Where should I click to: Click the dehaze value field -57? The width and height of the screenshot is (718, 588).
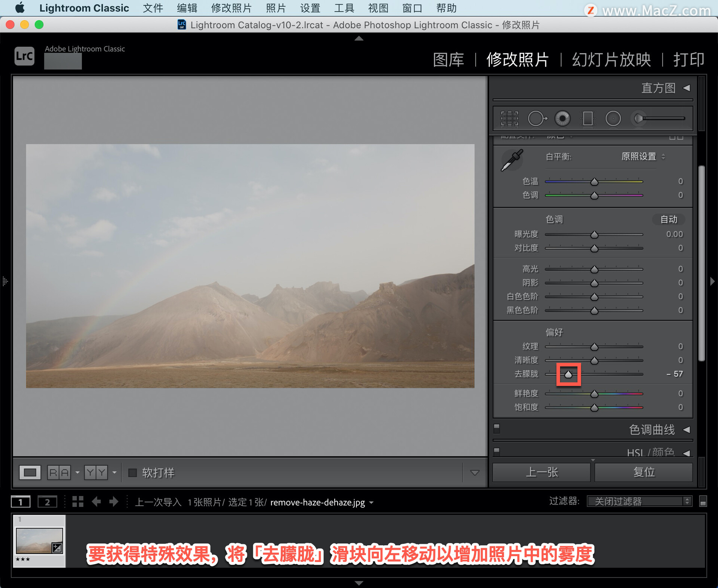pyautogui.click(x=674, y=374)
